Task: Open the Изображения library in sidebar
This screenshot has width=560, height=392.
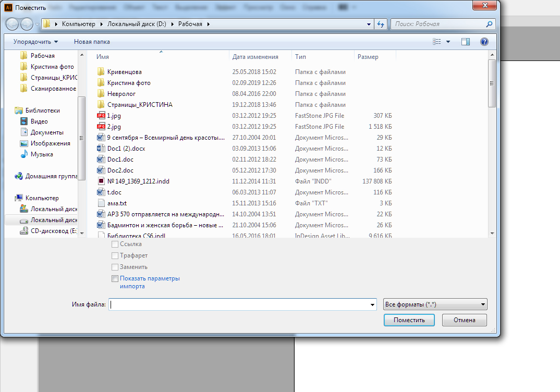Action: [45, 143]
